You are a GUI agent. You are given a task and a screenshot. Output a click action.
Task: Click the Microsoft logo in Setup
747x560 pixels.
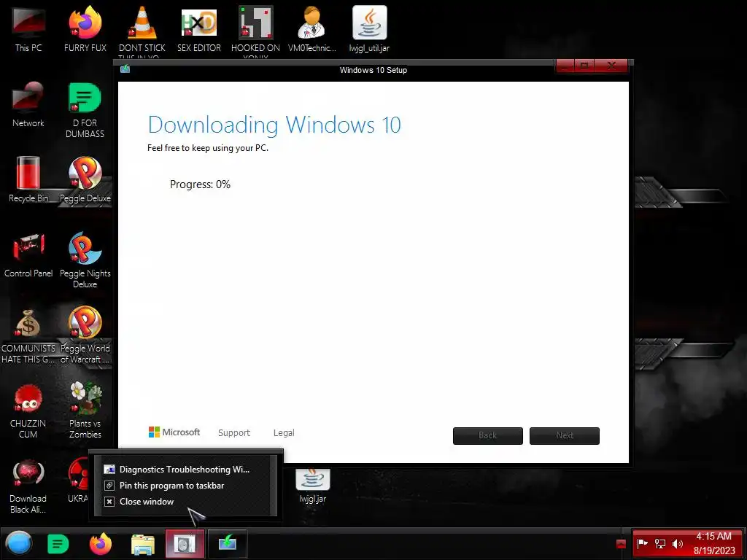[x=174, y=432]
